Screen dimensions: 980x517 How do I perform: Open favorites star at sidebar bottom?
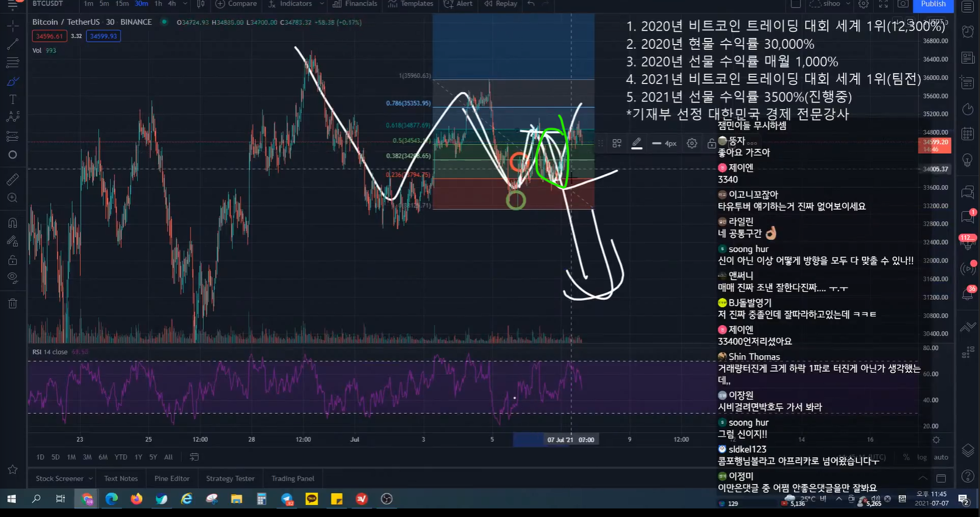[x=12, y=469]
